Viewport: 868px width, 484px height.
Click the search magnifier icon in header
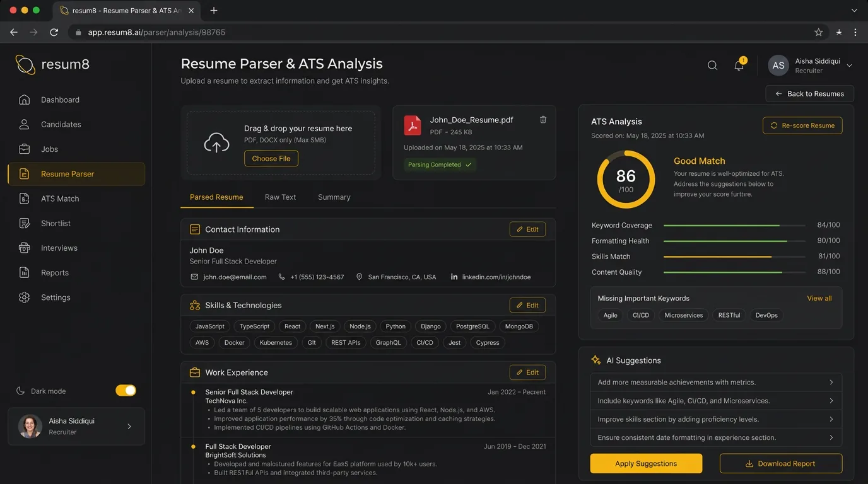point(712,66)
